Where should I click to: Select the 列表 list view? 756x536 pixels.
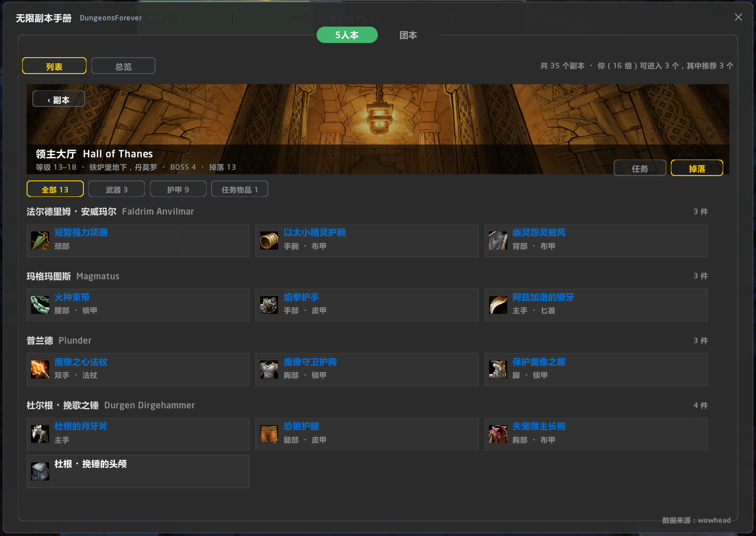(x=54, y=66)
